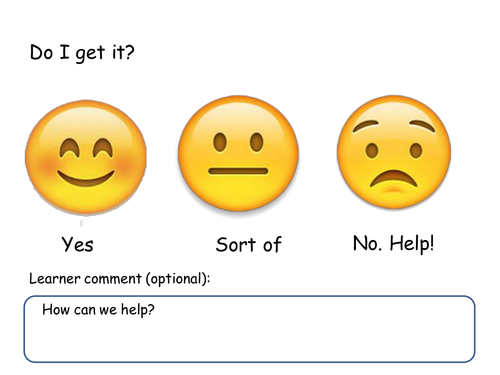Select the 'Sort of' response label
Viewport: 500px width, 375px height.
(249, 244)
